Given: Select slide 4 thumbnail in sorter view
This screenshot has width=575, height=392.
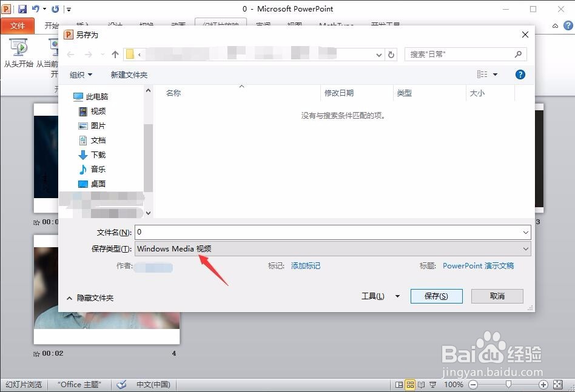Looking at the screenshot, I should [107, 290].
